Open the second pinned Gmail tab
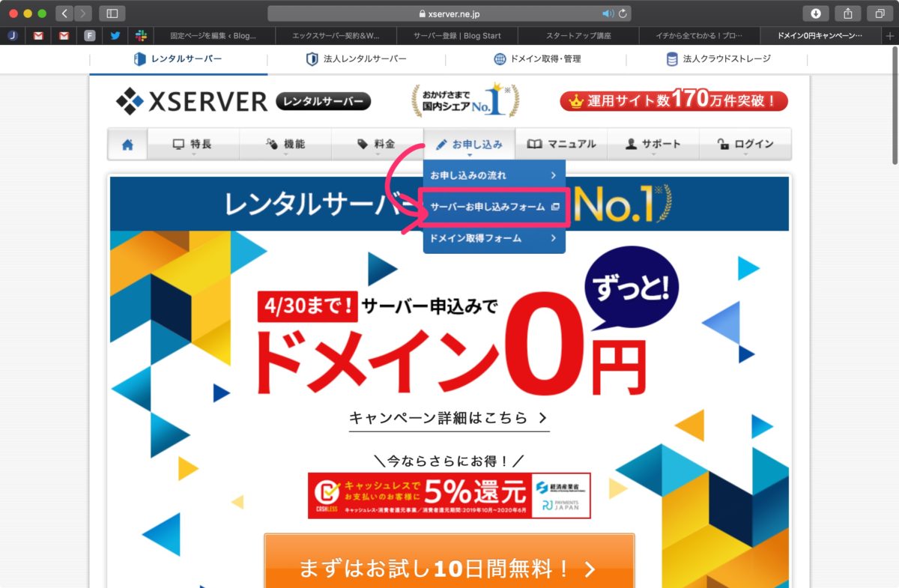The height and width of the screenshot is (588, 899). click(64, 35)
